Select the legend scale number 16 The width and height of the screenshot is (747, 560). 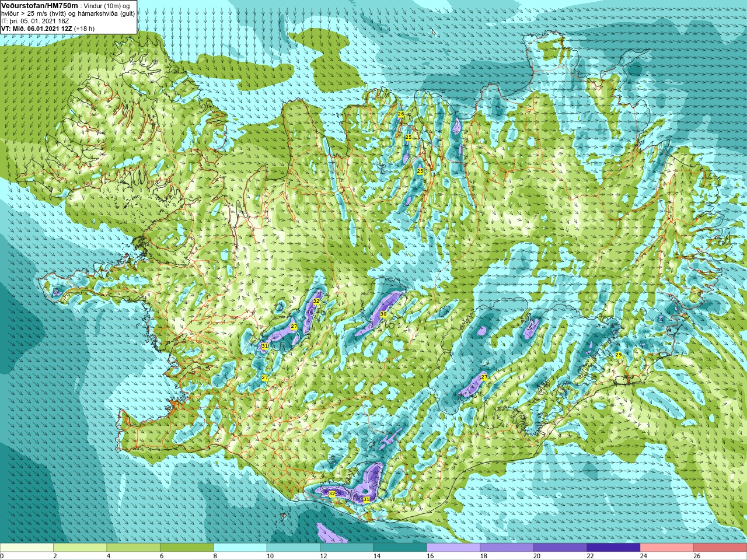pyautogui.click(x=430, y=556)
